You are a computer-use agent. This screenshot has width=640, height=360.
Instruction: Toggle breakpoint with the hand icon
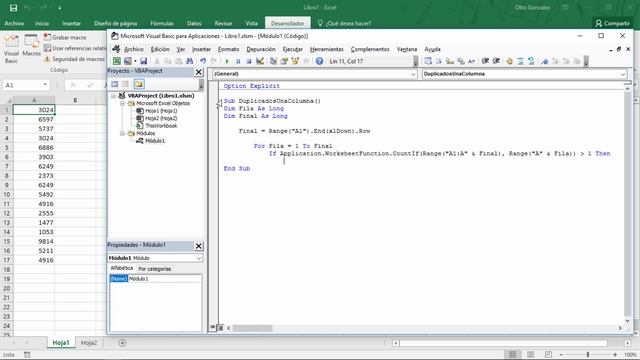[509, 61]
